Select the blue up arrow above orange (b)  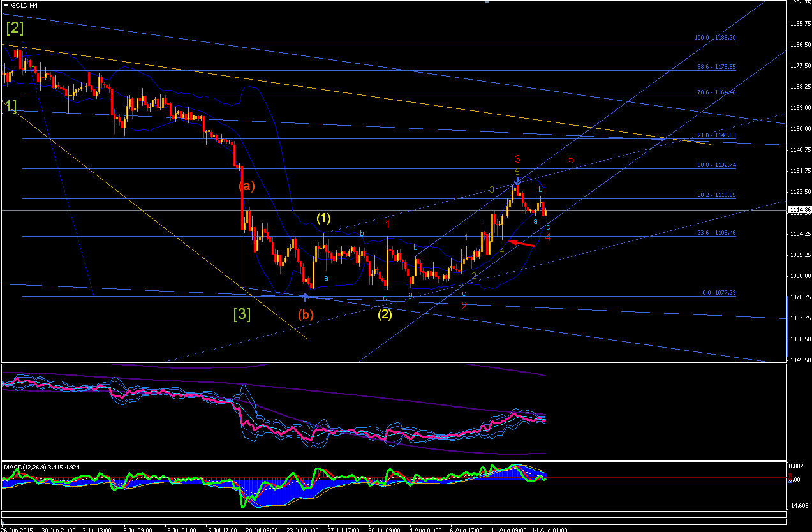[x=306, y=297]
